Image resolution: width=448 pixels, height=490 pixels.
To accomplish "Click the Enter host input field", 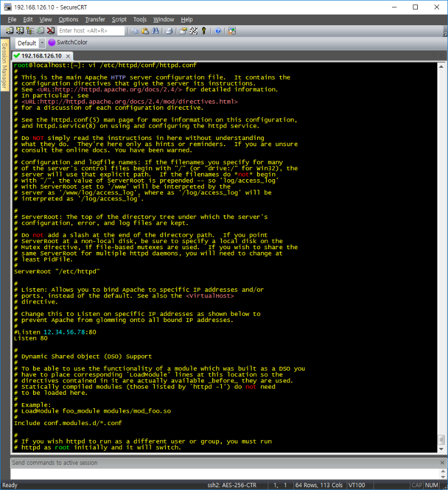I will point(90,31).
